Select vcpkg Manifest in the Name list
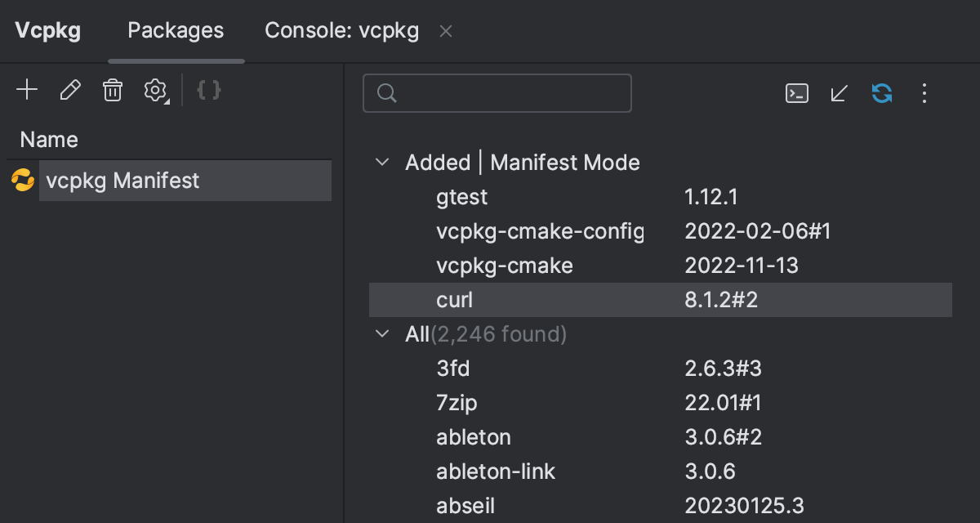Screen dimensions: 980x523 (122, 181)
